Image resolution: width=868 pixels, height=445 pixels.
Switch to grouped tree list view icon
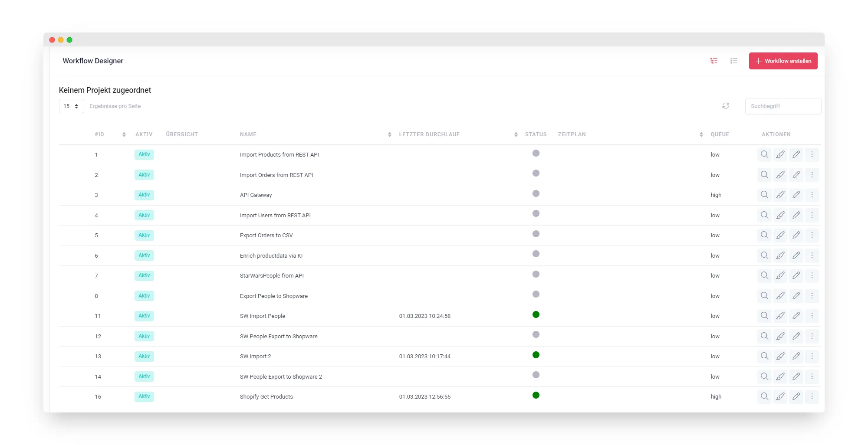[714, 61]
